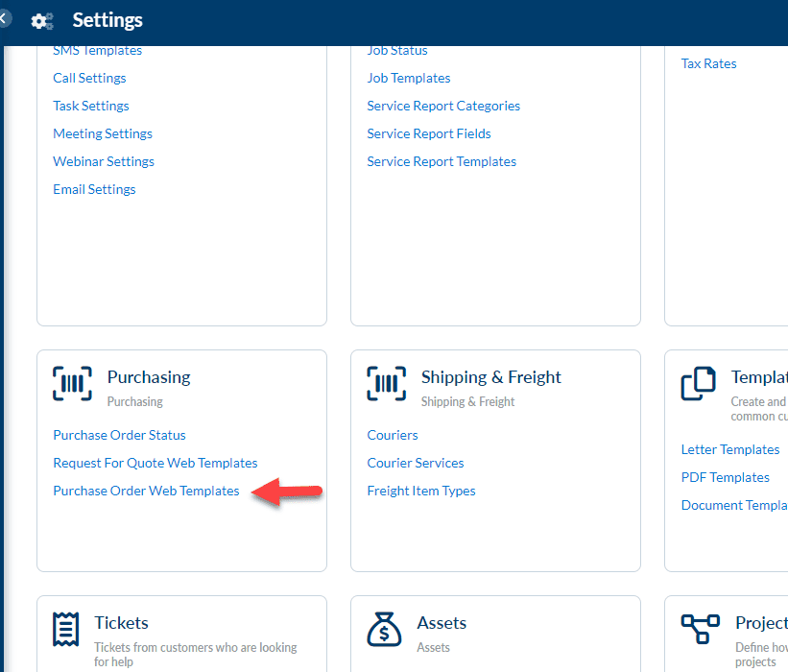788x672 pixels.
Task: Click the Purchasing barcode icon
Action: click(x=72, y=383)
